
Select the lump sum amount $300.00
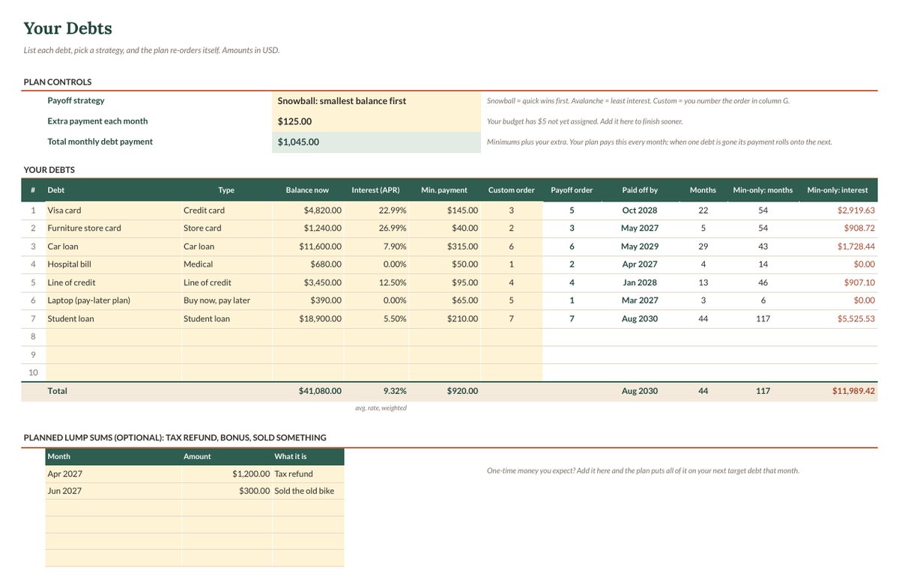(226, 491)
